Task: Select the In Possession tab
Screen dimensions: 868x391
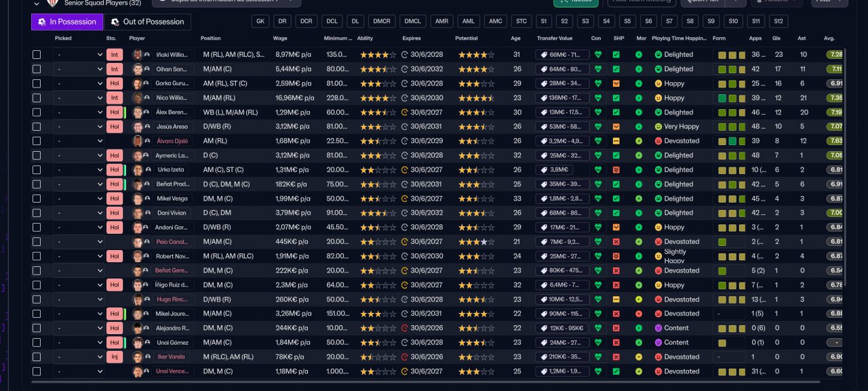Action: [66, 22]
